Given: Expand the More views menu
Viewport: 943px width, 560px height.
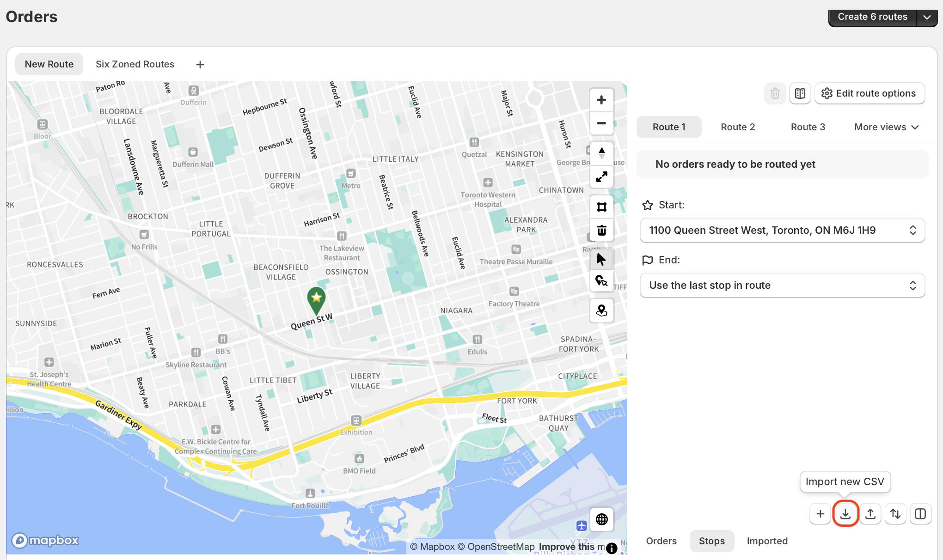Looking at the screenshot, I should pyautogui.click(x=886, y=127).
